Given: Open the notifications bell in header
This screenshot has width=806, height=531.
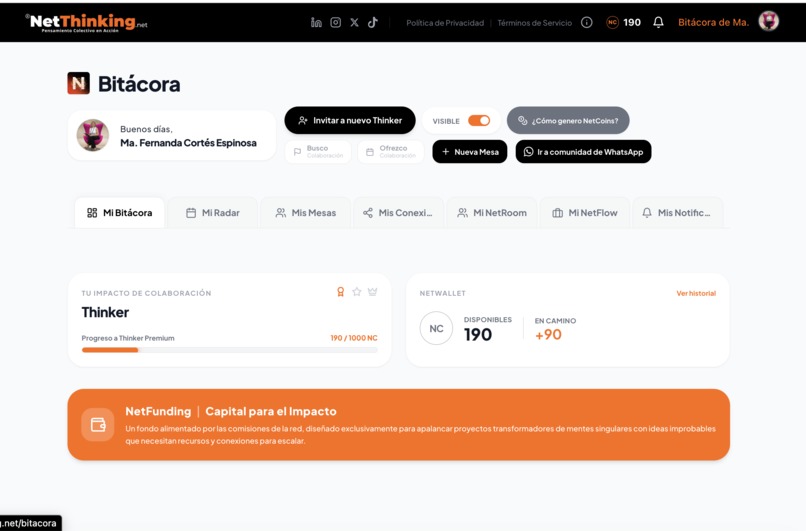Looking at the screenshot, I should 658,22.
